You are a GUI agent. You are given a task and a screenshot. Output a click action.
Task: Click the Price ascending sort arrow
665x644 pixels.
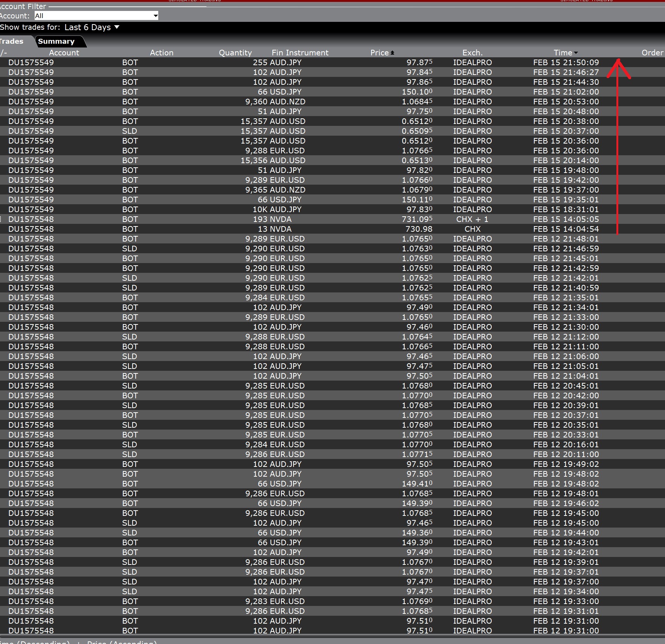(x=392, y=53)
